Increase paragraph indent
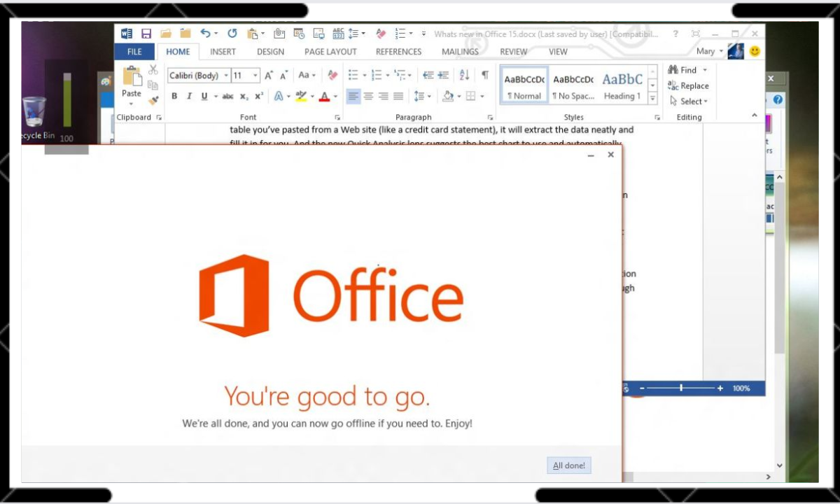Screen dimensions: 840x504 (x=443, y=75)
